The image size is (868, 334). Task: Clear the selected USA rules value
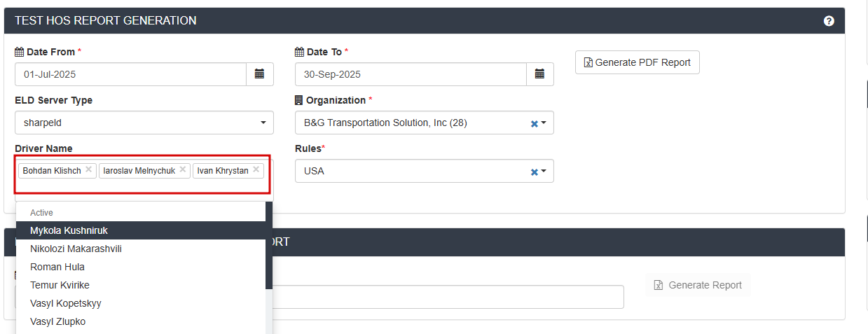pos(534,172)
